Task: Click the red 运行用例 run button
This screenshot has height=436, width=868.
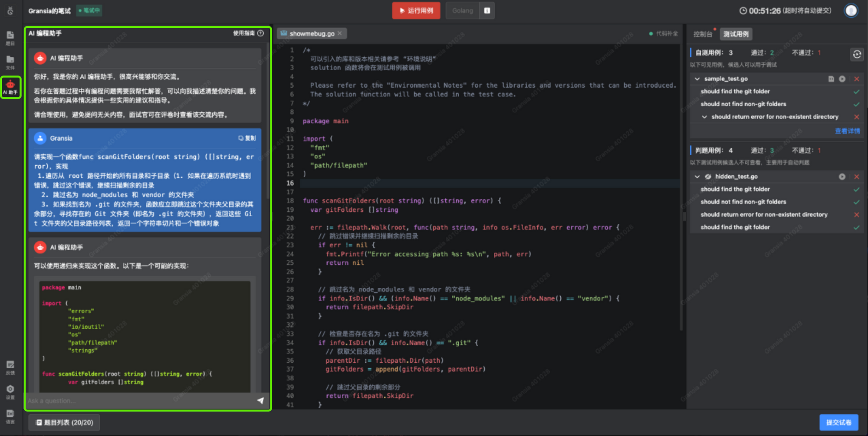Action: [x=416, y=10]
